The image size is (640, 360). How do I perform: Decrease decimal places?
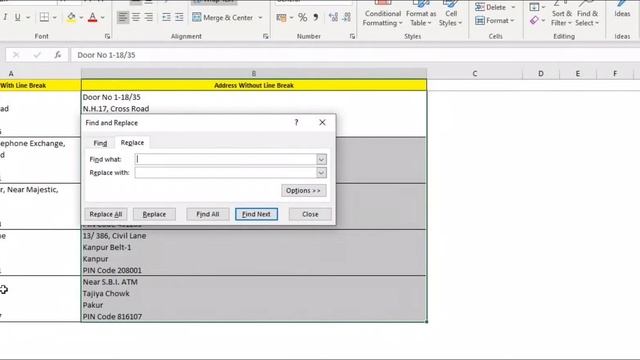(347, 18)
